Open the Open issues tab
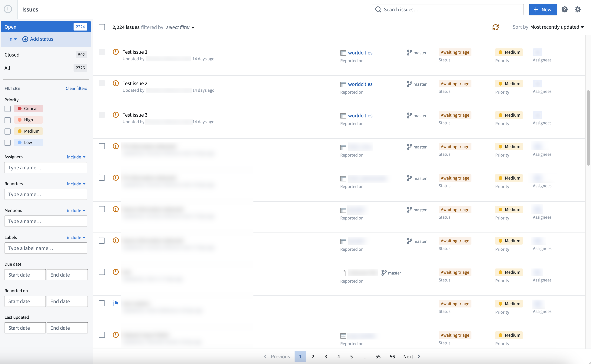Screen dimensions: 591x364 click(x=45, y=26)
